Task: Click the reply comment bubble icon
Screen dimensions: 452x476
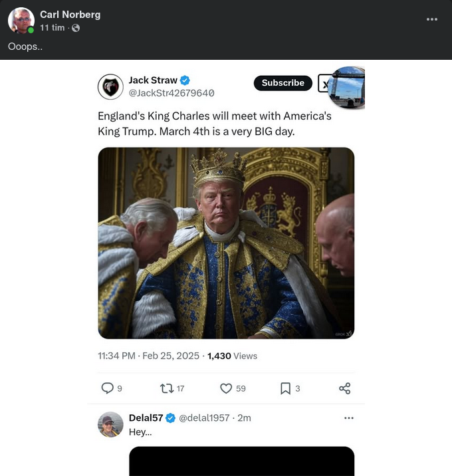Action: coord(106,388)
